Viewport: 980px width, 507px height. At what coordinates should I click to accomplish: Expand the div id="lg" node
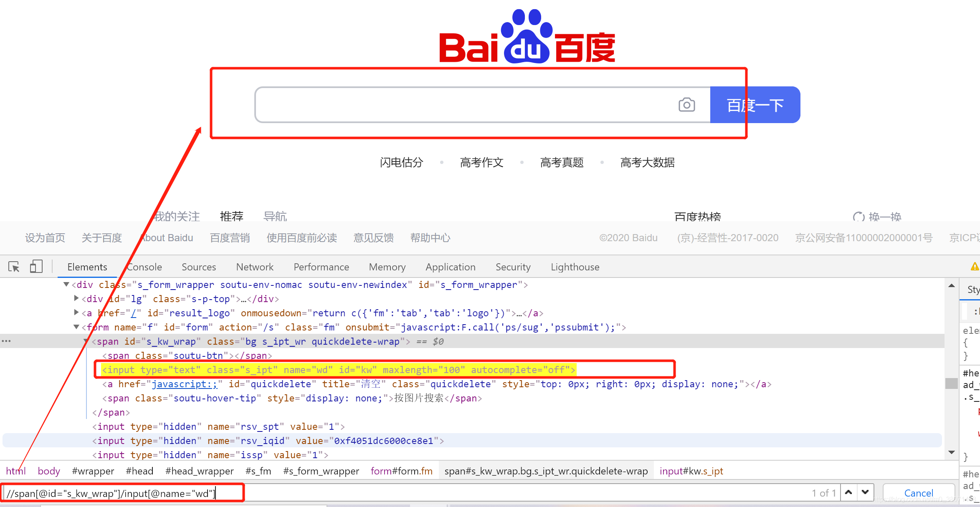click(76, 298)
